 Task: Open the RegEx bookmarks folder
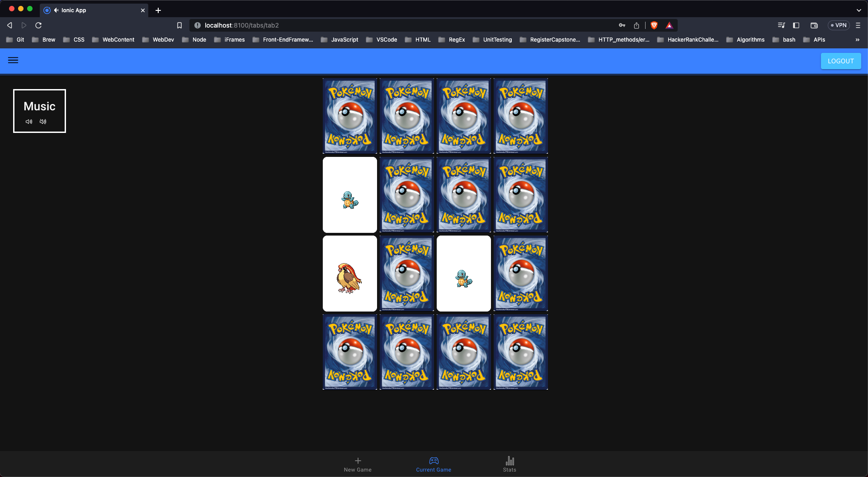click(x=452, y=40)
